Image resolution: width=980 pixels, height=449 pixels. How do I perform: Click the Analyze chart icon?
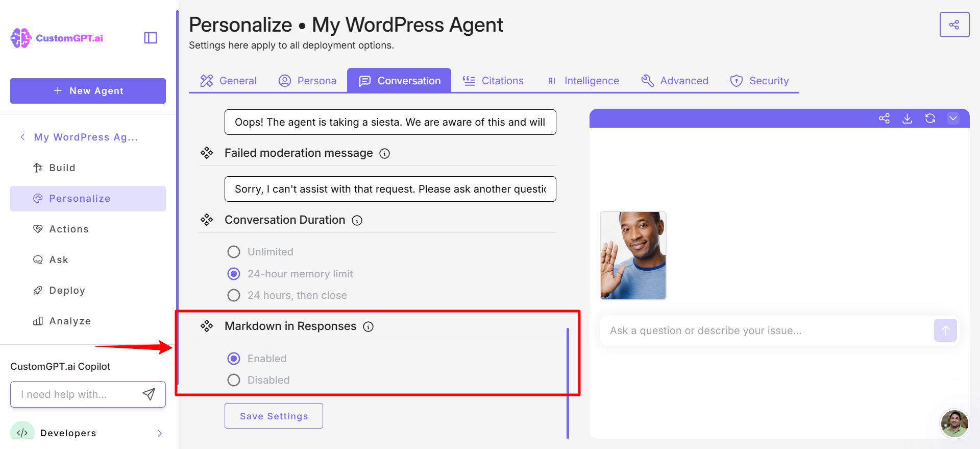click(38, 321)
